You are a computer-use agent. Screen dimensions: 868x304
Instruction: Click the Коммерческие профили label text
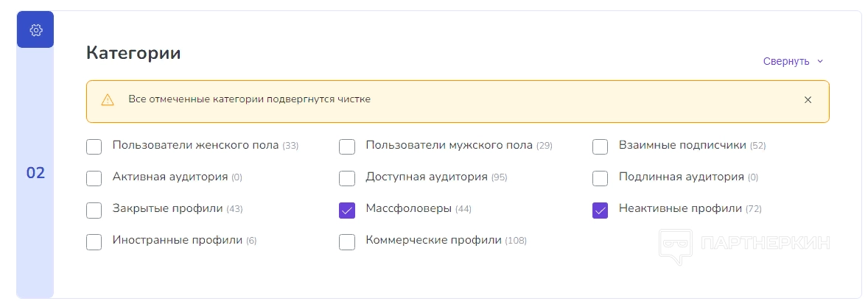point(433,241)
